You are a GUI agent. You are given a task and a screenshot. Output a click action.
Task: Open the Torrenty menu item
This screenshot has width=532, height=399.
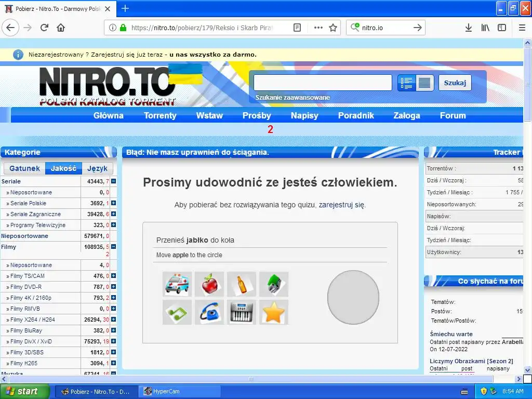tap(160, 115)
